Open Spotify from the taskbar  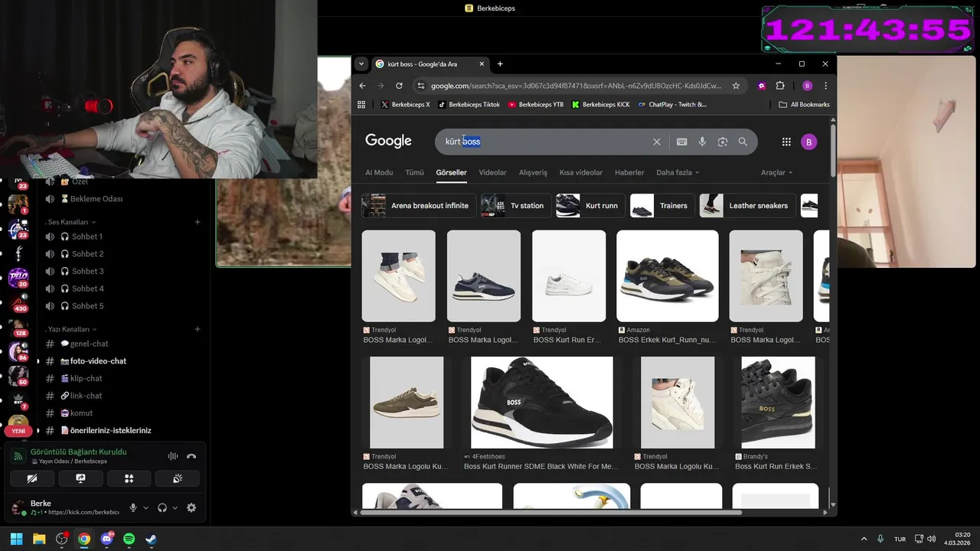pos(129,539)
